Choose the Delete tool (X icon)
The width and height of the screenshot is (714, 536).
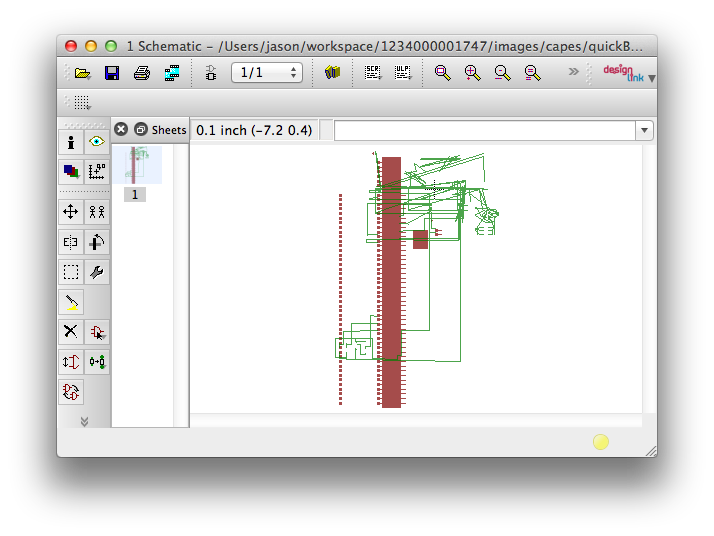71,332
